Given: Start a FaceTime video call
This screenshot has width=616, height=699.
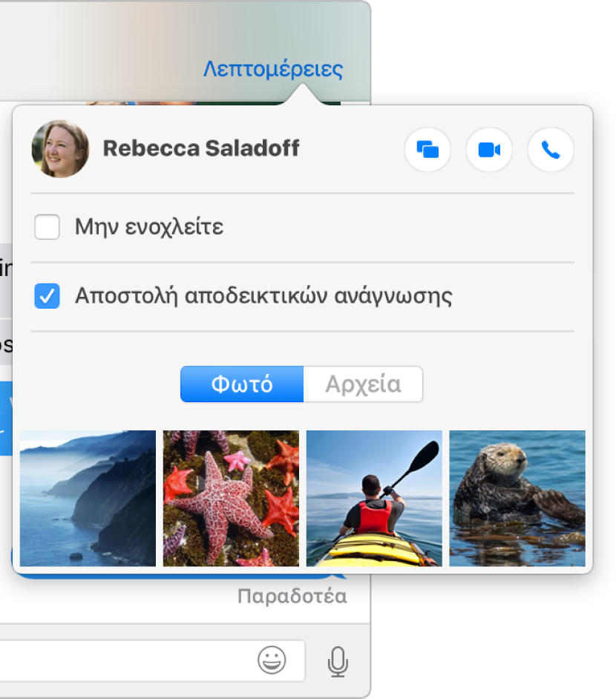Looking at the screenshot, I should click(x=489, y=150).
